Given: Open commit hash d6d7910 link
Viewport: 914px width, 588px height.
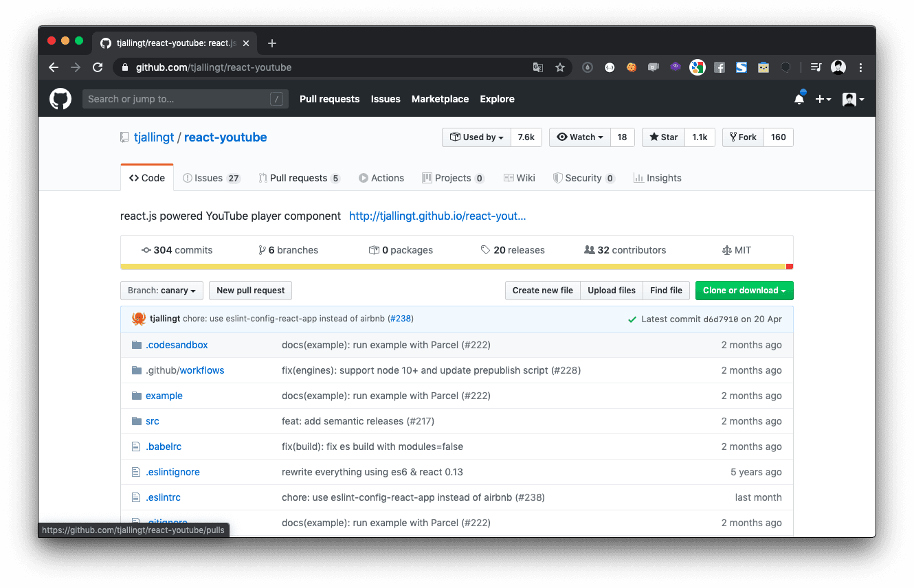Looking at the screenshot, I should pyautogui.click(x=720, y=319).
